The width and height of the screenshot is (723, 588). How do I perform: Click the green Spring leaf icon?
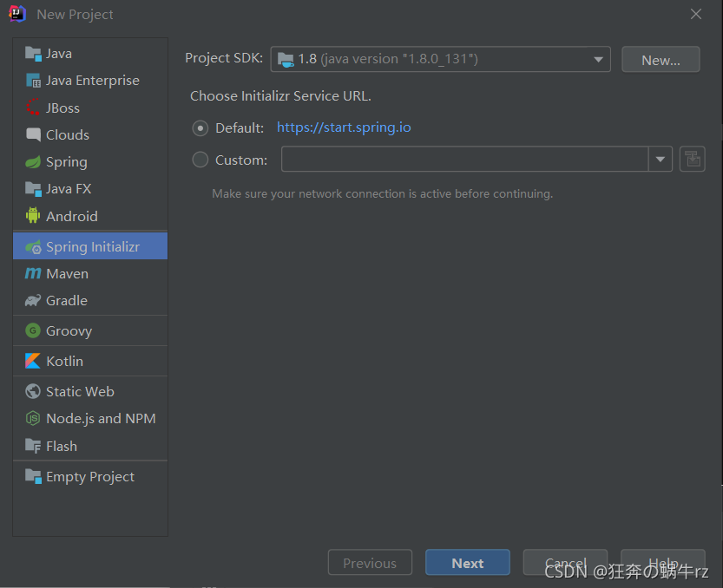point(33,162)
